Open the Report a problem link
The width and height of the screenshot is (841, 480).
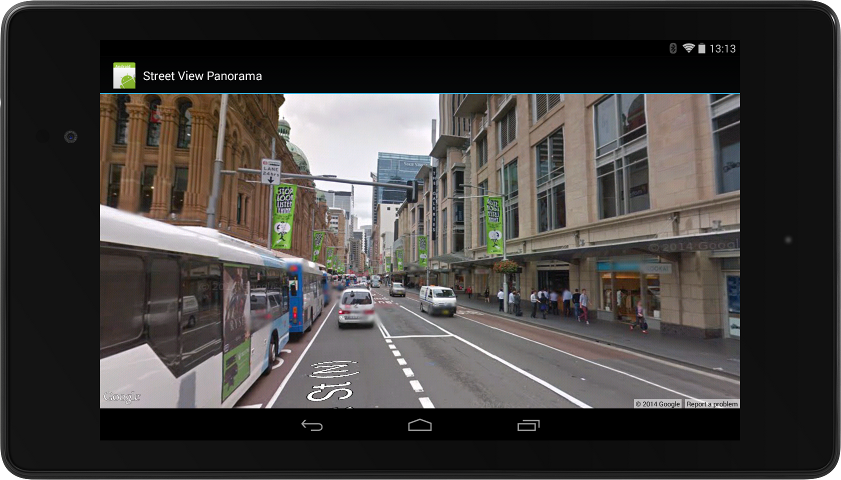(712, 404)
